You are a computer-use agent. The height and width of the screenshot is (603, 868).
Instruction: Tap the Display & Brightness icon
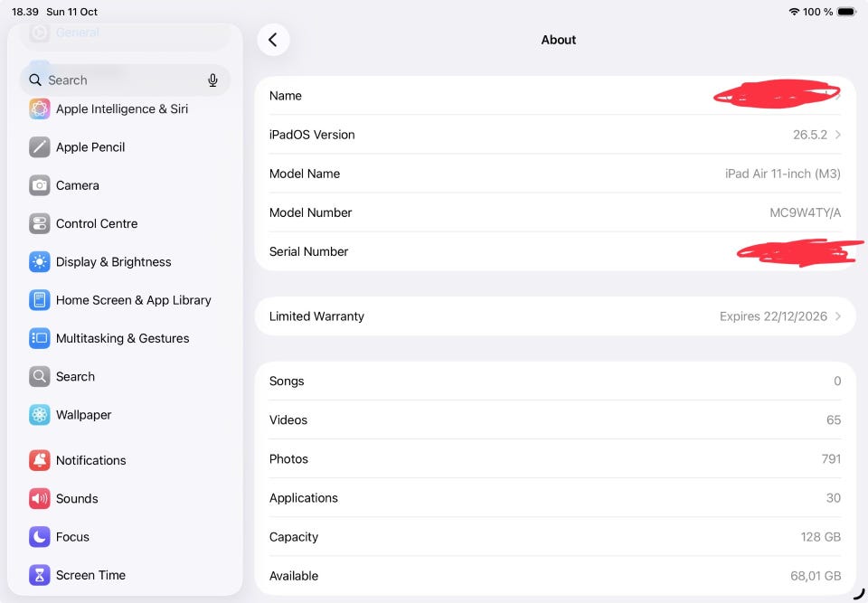tap(39, 261)
